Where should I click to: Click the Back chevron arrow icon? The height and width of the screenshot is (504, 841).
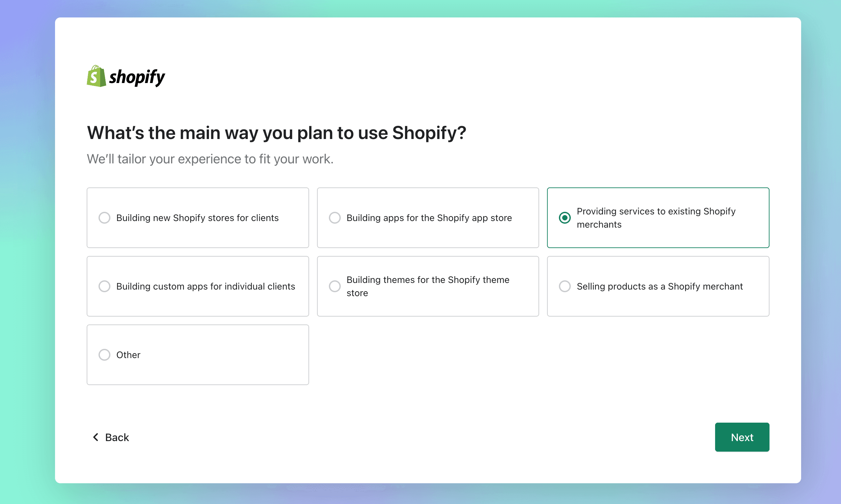point(96,437)
